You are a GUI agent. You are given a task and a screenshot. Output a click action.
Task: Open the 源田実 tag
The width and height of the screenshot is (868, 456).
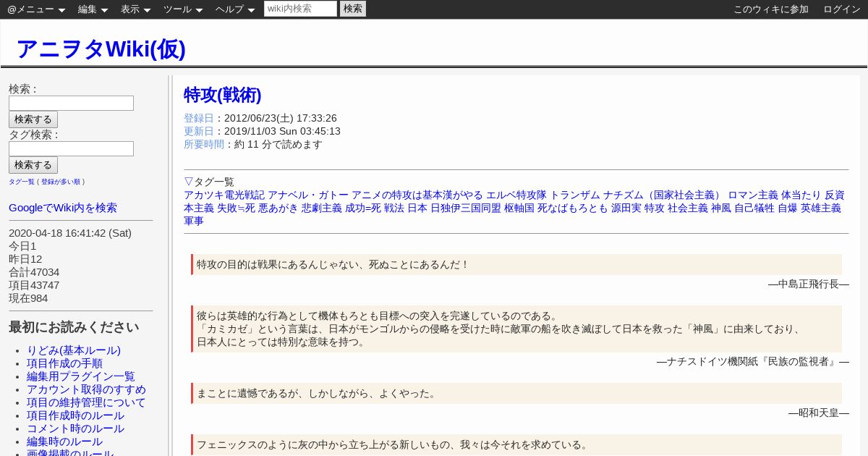(626, 208)
